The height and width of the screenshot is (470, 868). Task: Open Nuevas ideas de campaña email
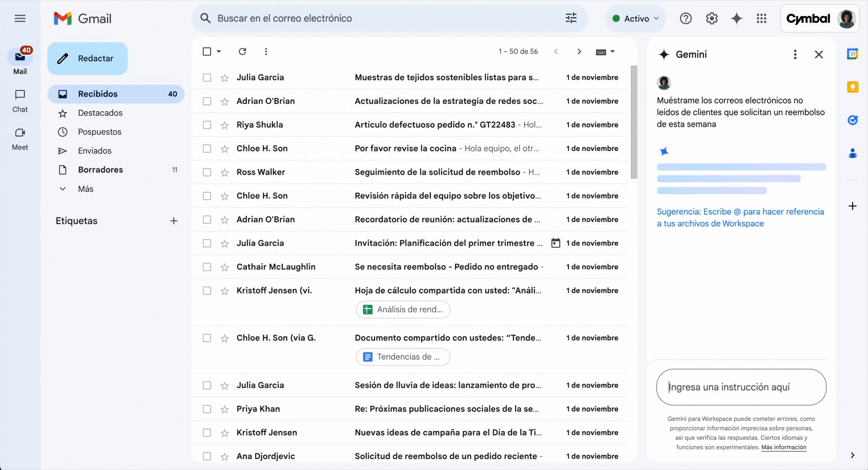point(410,433)
